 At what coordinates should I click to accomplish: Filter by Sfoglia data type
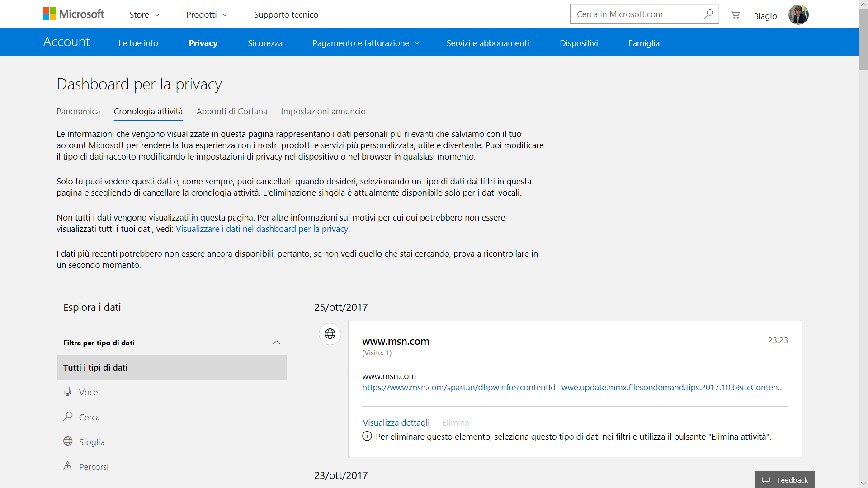(x=172, y=442)
